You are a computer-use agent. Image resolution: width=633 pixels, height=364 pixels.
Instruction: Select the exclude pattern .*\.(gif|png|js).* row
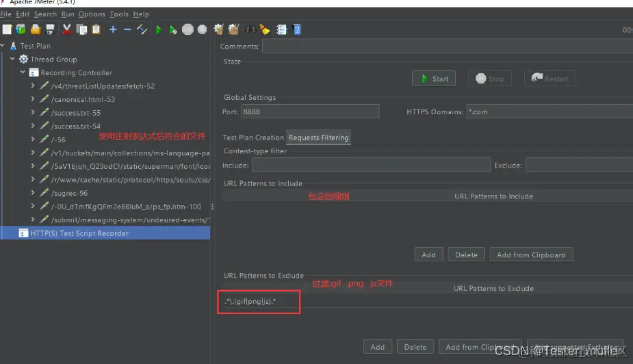point(428,302)
